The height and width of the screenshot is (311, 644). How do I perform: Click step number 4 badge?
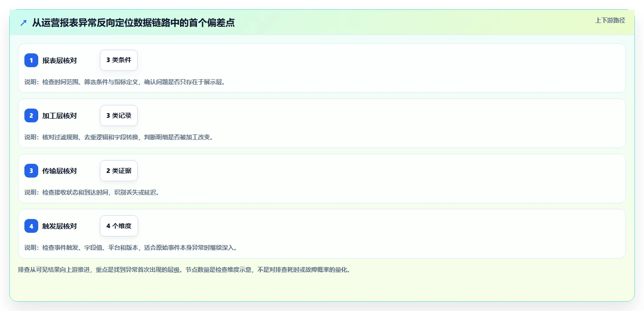pyautogui.click(x=31, y=226)
